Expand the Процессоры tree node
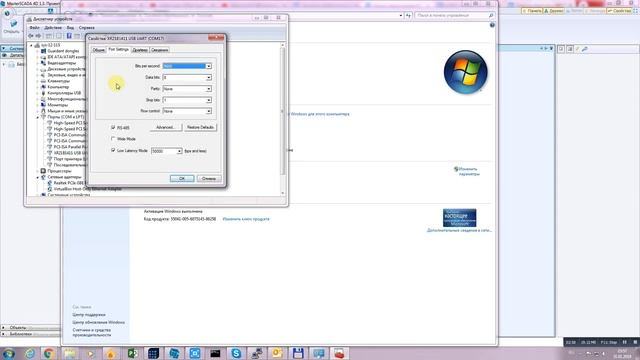The width and height of the screenshot is (640, 360). (38, 171)
